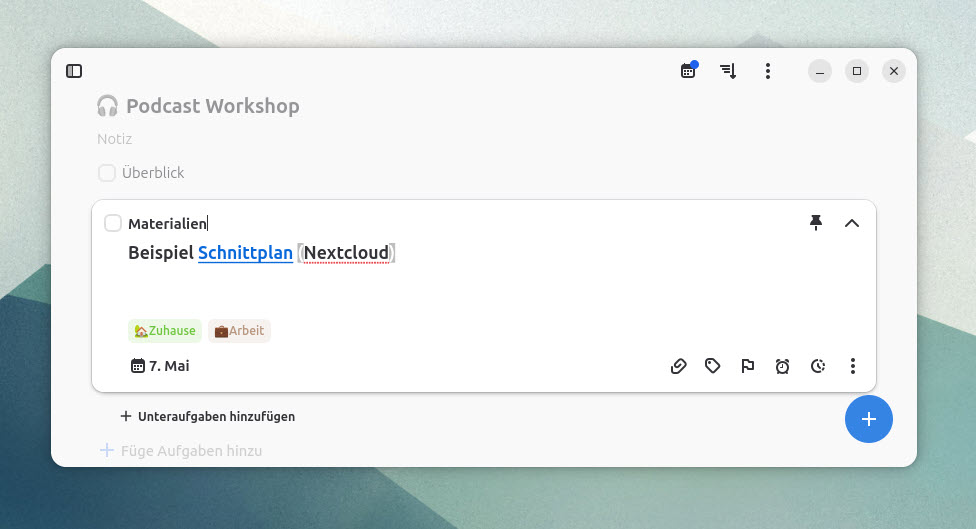Mark the Überblick task complete
The image size is (976, 529).
point(107,173)
